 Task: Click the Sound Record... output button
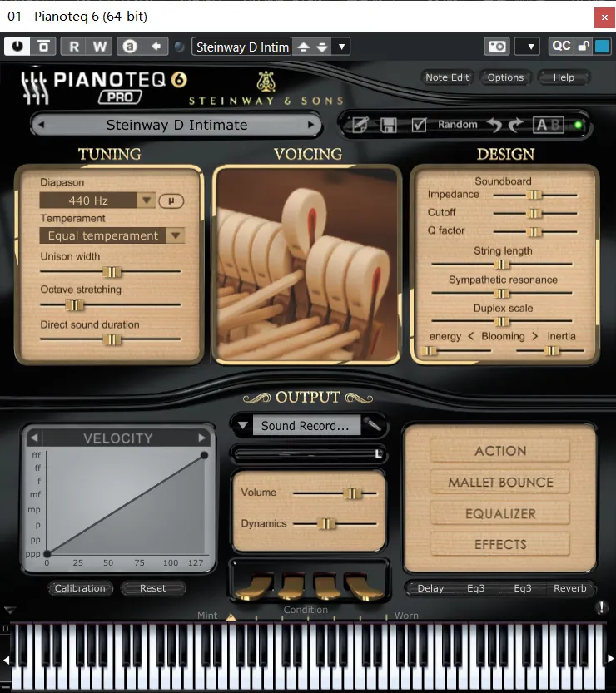pos(306,426)
